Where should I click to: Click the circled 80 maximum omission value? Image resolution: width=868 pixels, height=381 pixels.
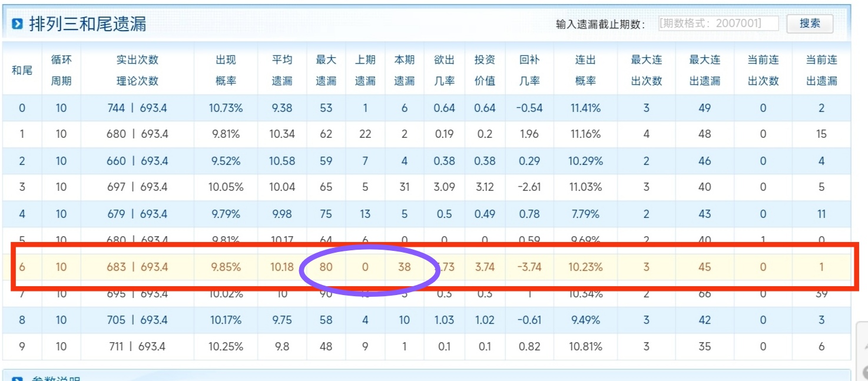(x=325, y=267)
